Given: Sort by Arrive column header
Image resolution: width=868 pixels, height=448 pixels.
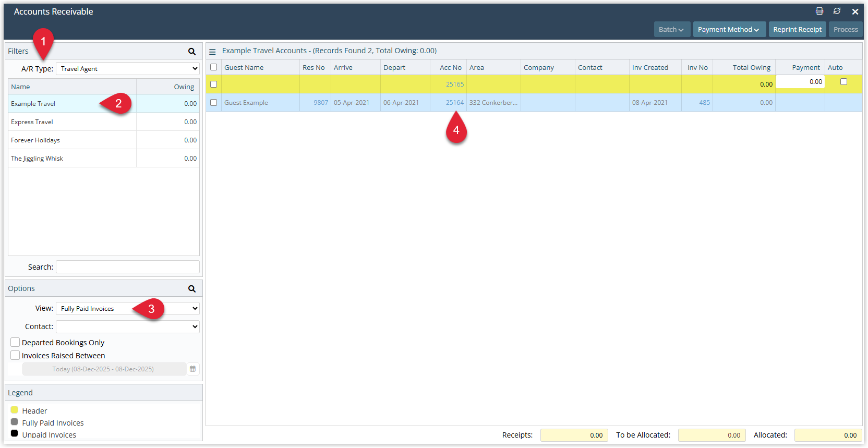Looking at the screenshot, I should [x=356, y=67].
